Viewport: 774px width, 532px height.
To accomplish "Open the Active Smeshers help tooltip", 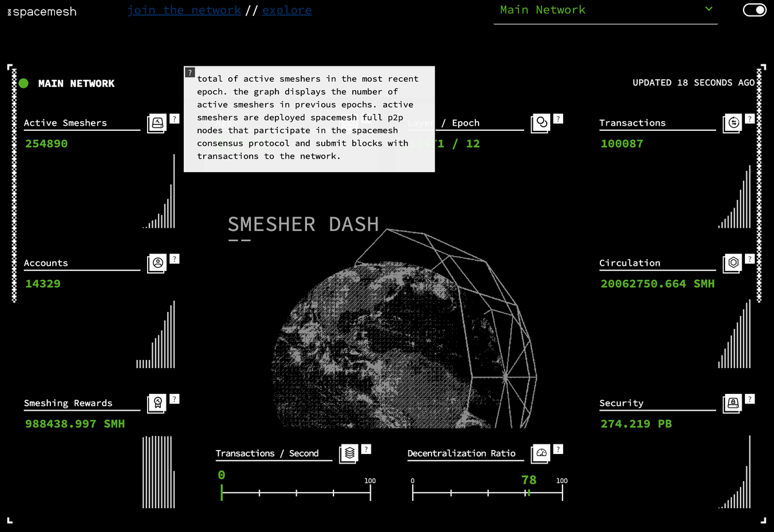I will (174, 119).
